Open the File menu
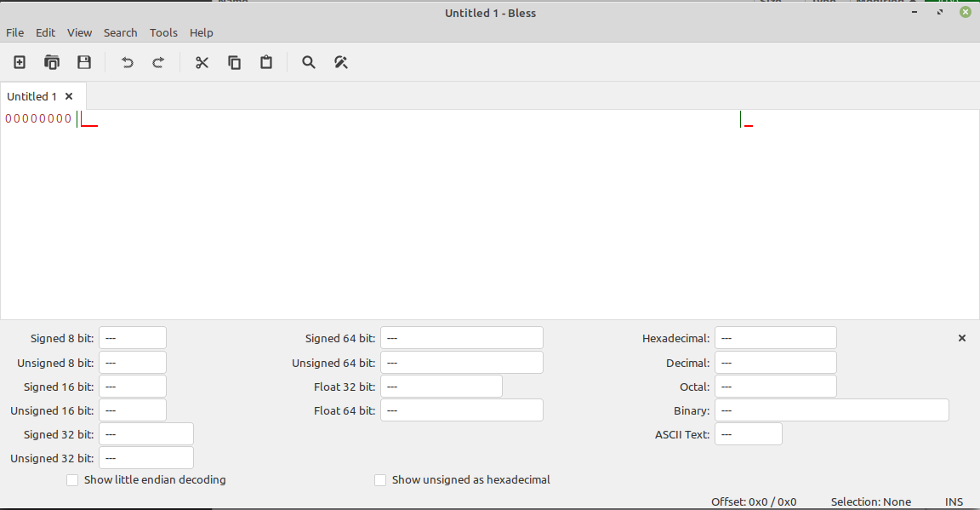Image resolution: width=980 pixels, height=510 pixels. point(14,32)
